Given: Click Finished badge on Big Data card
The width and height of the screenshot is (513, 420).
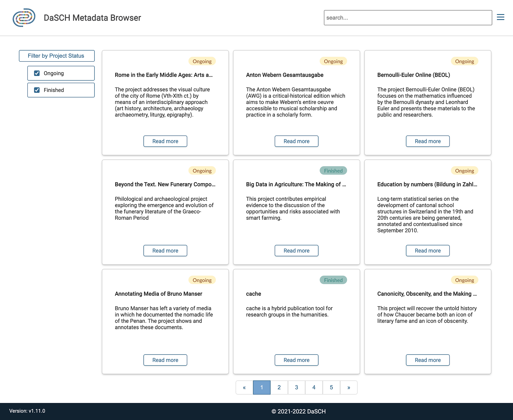Looking at the screenshot, I should (333, 171).
